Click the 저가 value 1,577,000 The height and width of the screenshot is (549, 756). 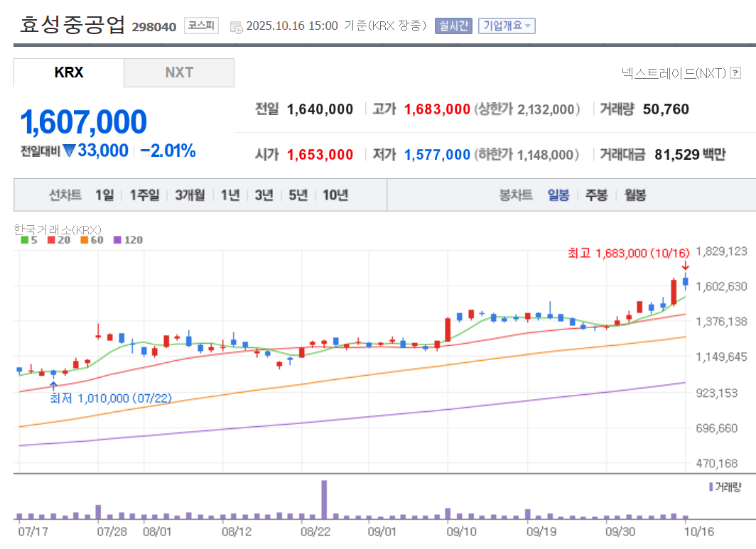point(437,155)
